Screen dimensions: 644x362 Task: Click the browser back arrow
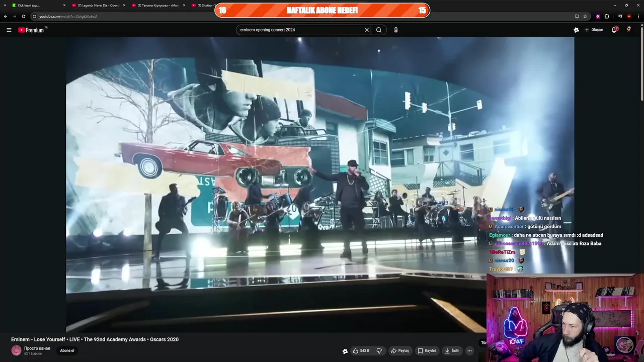tap(6, 16)
